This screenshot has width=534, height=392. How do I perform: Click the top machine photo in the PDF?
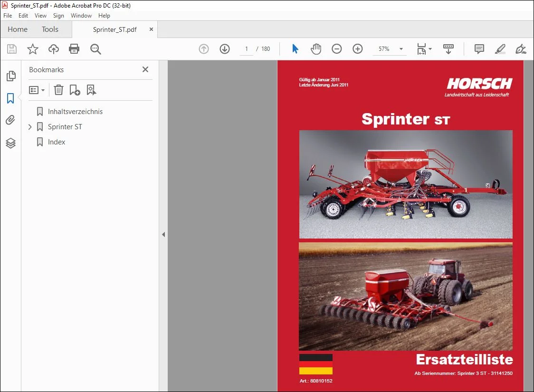(x=406, y=184)
